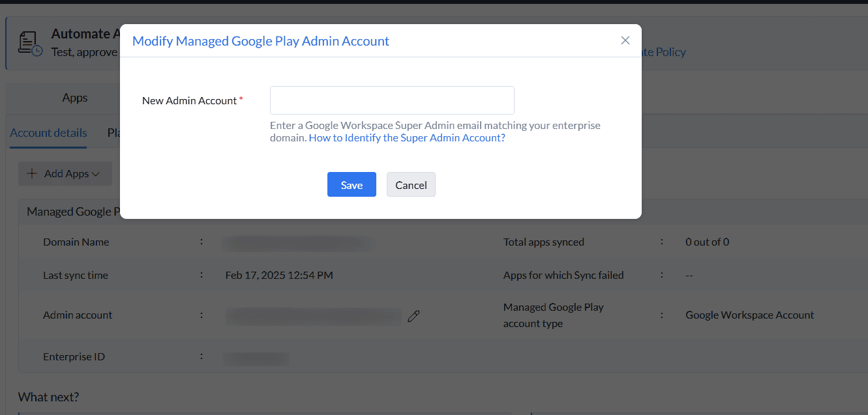Switch to the Apps tab
The height and width of the screenshot is (415, 868).
click(x=75, y=98)
